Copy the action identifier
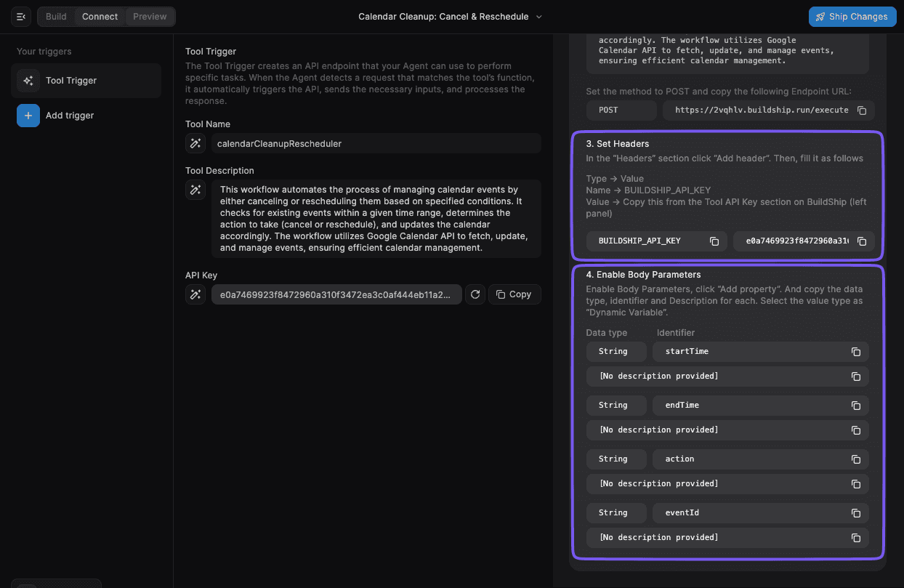The height and width of the screenshot is (588, 904). point(856,459)
